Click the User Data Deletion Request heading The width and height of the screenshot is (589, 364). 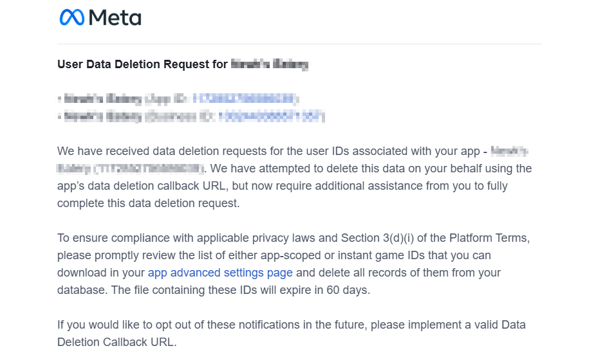coord(142,64)
